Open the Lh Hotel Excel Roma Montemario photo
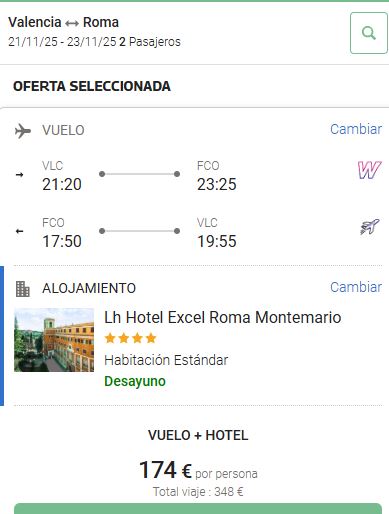This screenshot has width=389, height=514. click(x=54, y=340)
